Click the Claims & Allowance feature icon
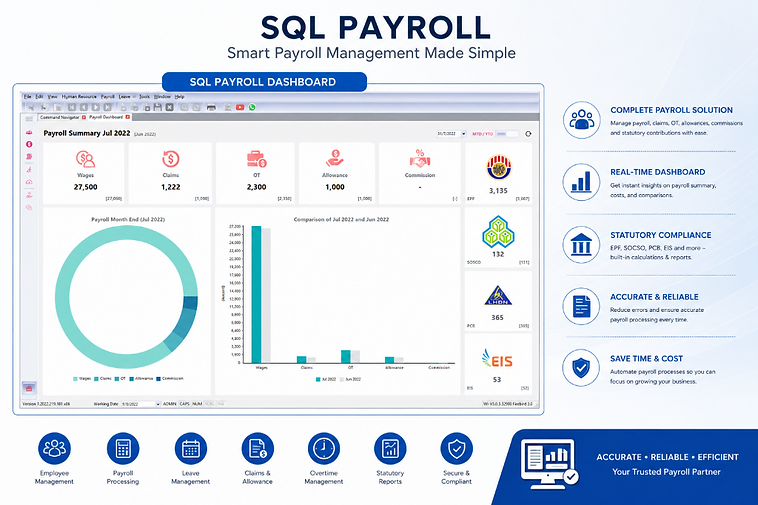 point(257,448)
